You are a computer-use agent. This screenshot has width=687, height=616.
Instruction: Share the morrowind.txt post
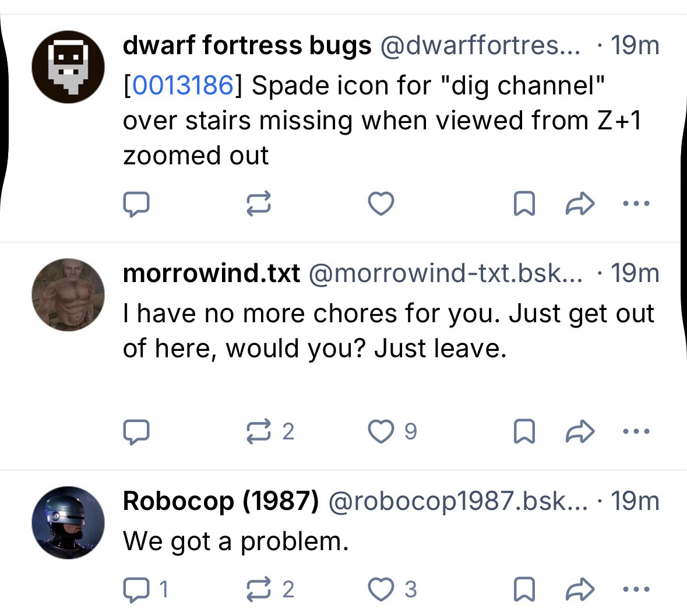pos(580,432)
